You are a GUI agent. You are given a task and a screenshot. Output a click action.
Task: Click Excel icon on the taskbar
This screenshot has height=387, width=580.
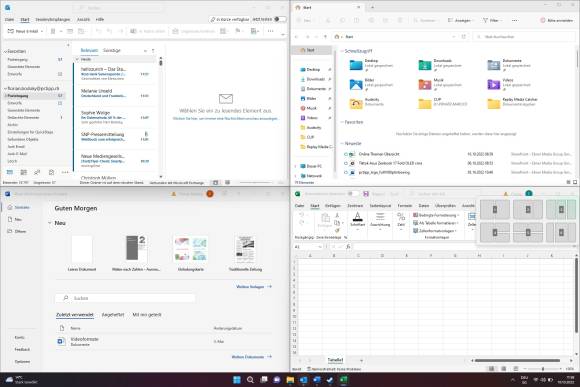point(344,380)
